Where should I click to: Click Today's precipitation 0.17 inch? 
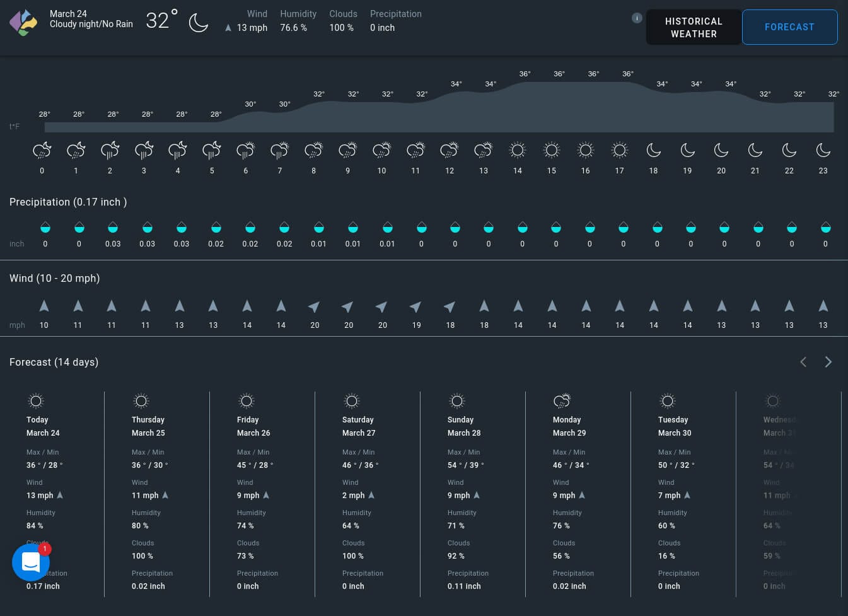click(43, 586)
